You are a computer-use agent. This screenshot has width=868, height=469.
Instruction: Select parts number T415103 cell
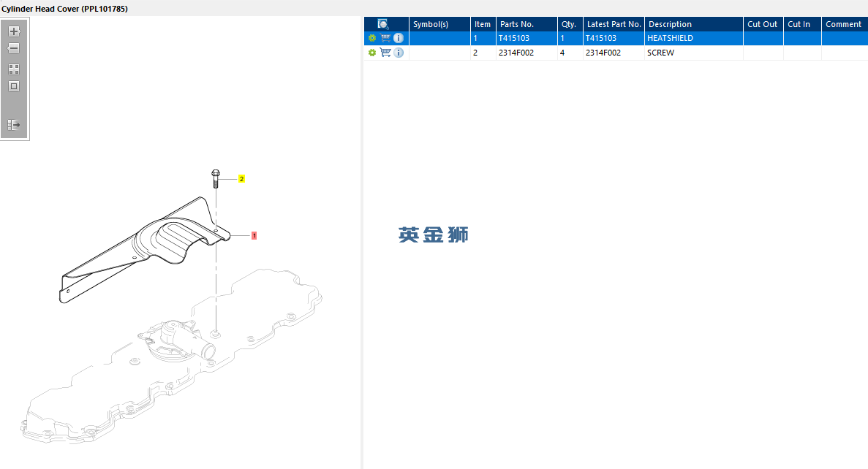(x=527, y=38)
